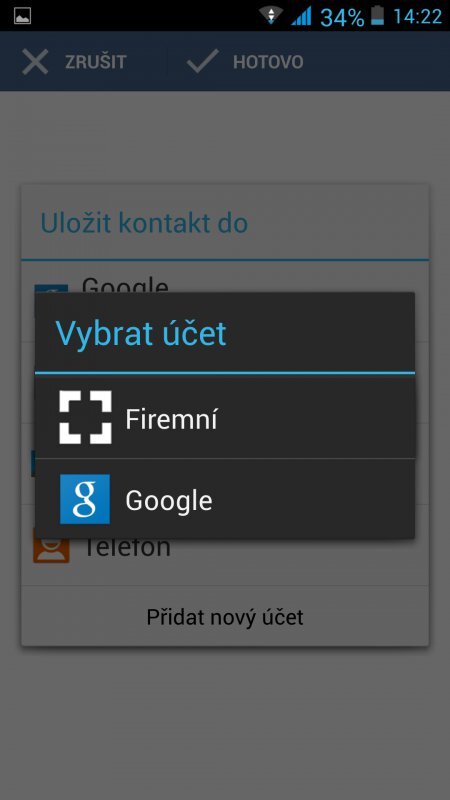Screen dimensions: 450x800
Task: Tap the Wi-Fi status icon
Action: tap(271, 15)
